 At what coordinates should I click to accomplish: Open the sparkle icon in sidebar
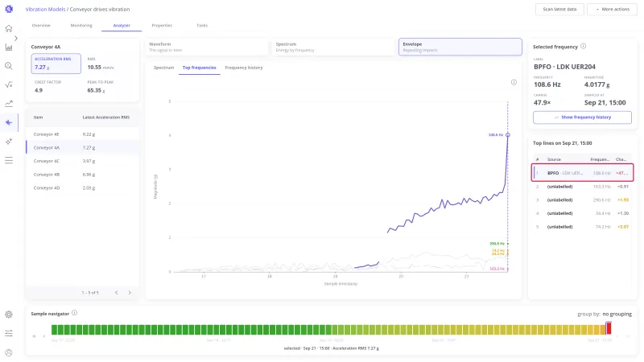point(9,142)
